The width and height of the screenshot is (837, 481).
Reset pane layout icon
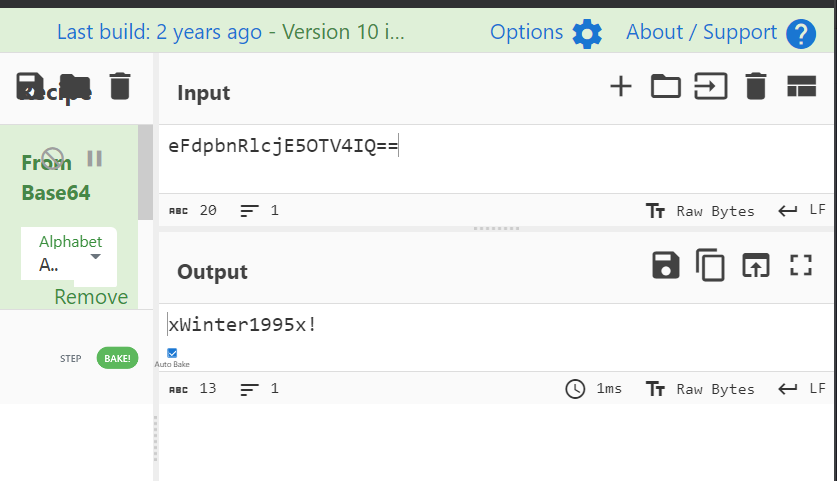coord(801,87)
